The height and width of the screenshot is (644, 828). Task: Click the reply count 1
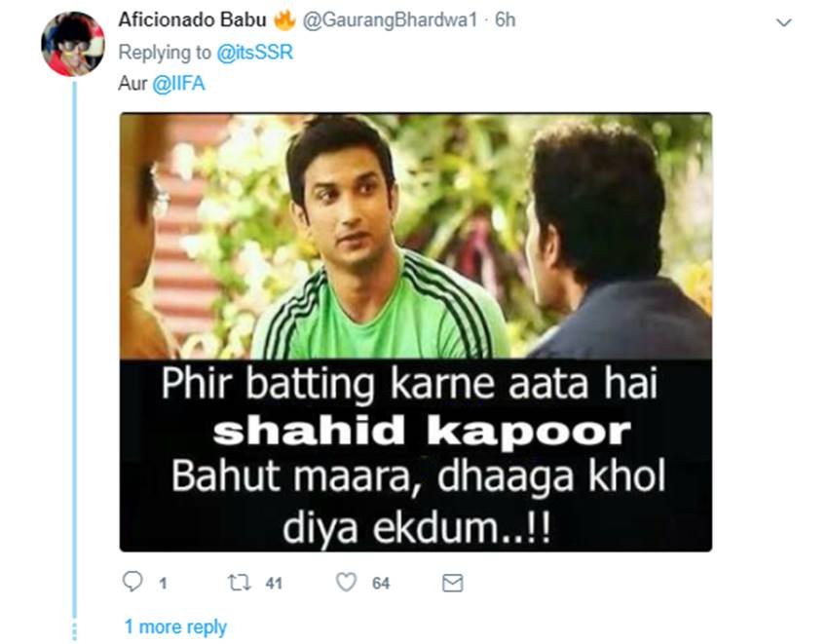[x=164, y=584]
